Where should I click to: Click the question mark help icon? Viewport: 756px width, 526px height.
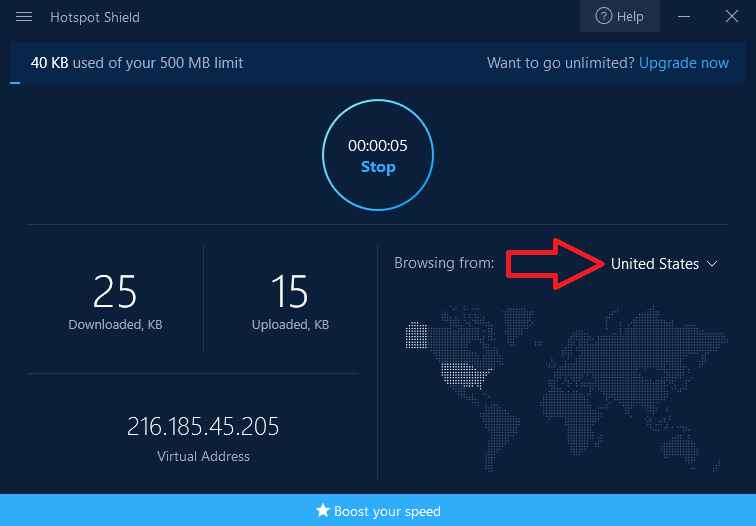pos(603,16)
